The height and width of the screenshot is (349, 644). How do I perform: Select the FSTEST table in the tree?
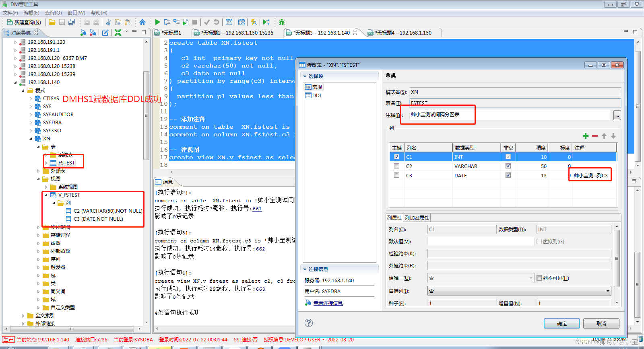pyautogui.click(x=66, y=163)
